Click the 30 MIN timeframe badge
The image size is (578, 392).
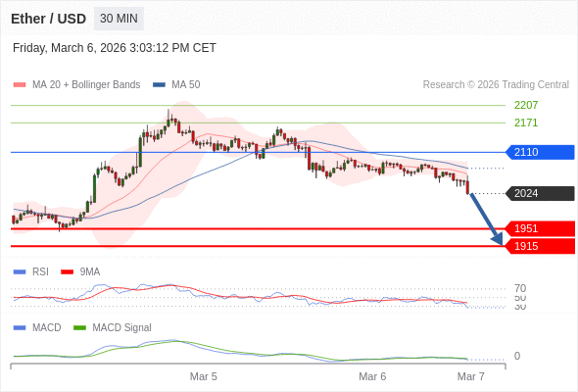(x=119, y=19)
